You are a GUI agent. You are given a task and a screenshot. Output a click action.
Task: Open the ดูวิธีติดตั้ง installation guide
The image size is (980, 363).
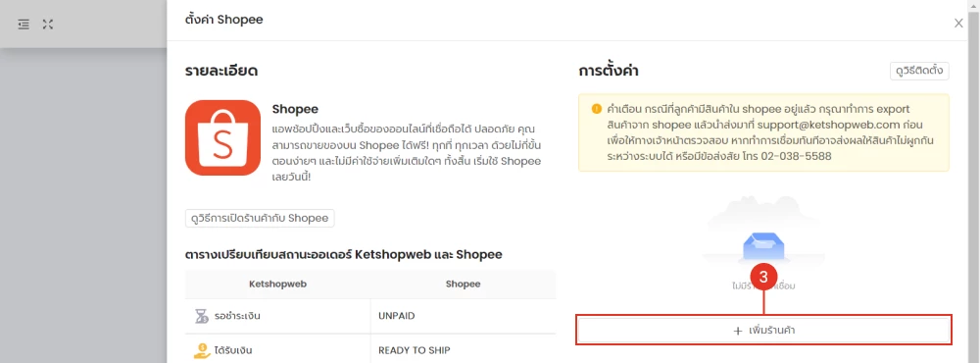(919, 72)
